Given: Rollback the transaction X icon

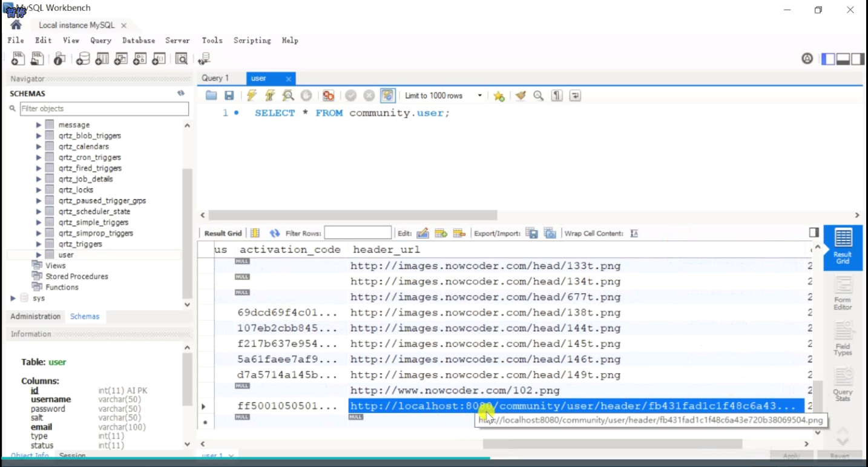Looking at the screenshot, I should (x=369, y=96).
